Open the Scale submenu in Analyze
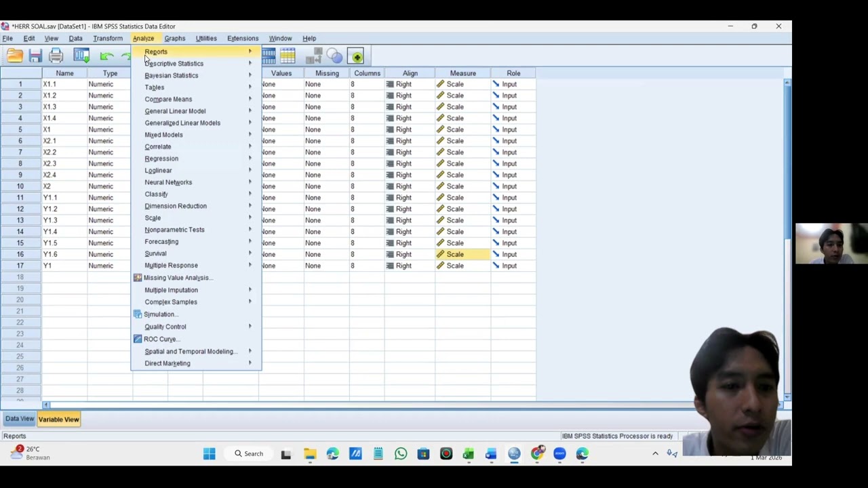The image size is (868, 488). click(196, 218)
